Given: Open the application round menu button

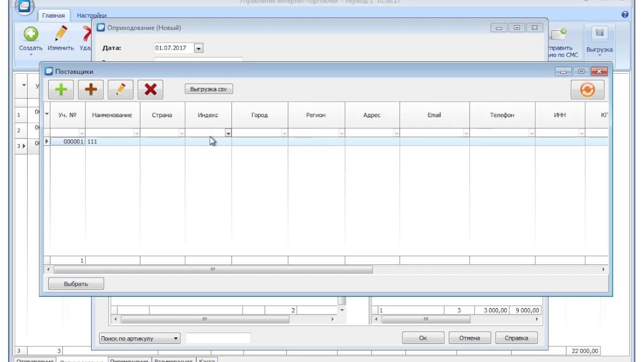Looking at the screenshot, I should pyautogui.click(x=25, y=6).
